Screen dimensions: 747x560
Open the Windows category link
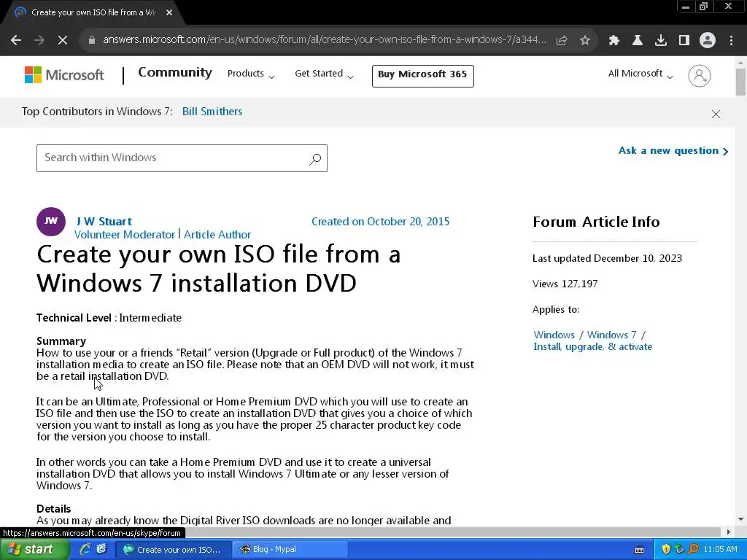[x=554, y=335]
